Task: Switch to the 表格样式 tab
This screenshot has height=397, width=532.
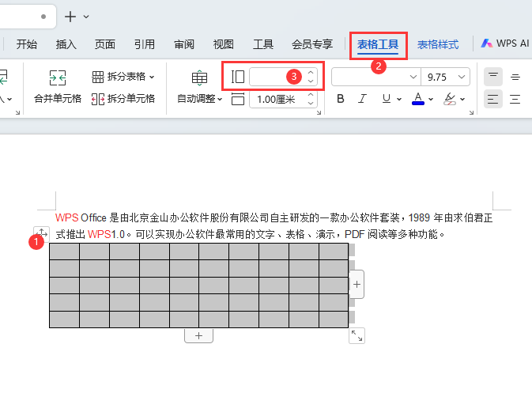Action: pos(438,44)
